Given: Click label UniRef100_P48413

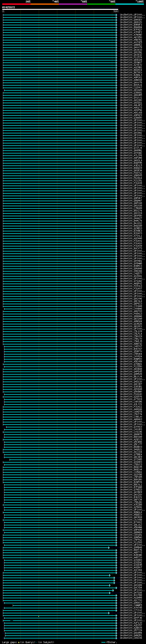Looking at the screenshot, I should (131, 313).
